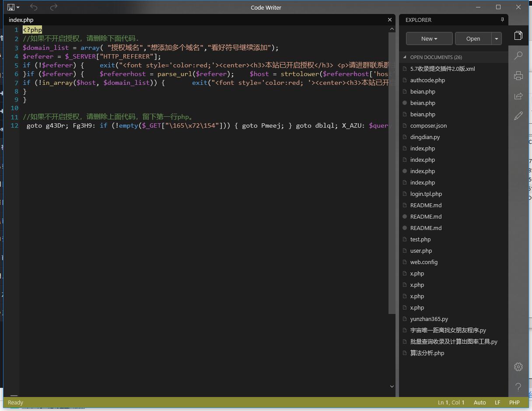
Task: Expand the New file dropdown
Action: [429, 38]
